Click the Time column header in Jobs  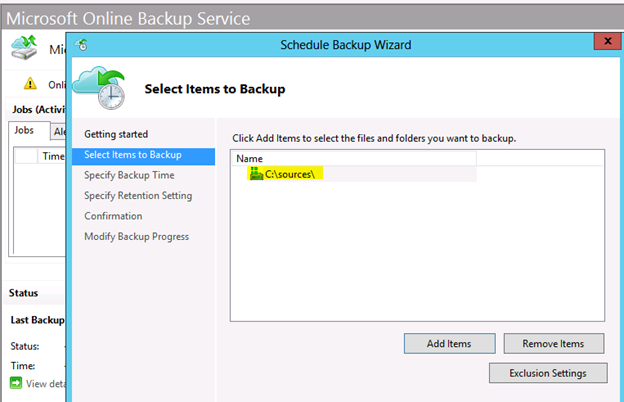pyautogui.click(x=53, y=156)
